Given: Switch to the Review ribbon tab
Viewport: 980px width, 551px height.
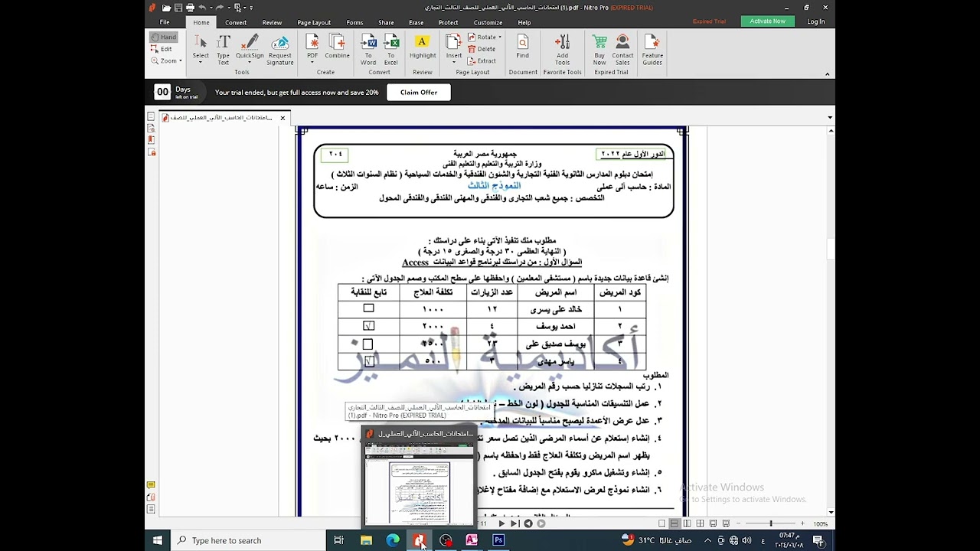Looking at the screenshot, I should (272, 22).
